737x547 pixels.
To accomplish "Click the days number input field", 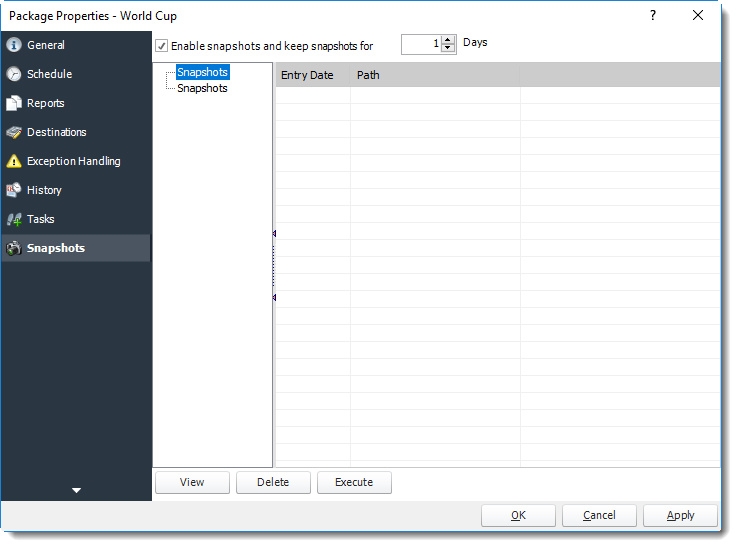I will (x=422, y=45).
